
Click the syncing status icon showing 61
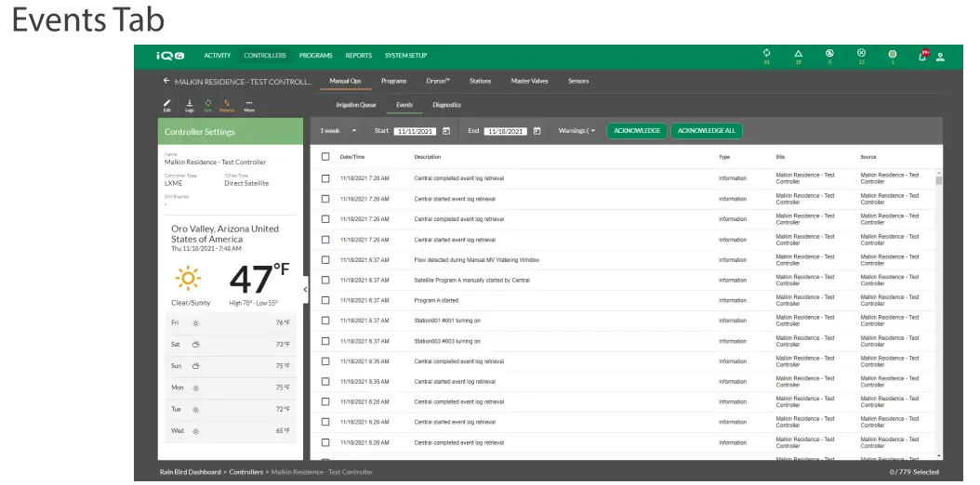767,54
